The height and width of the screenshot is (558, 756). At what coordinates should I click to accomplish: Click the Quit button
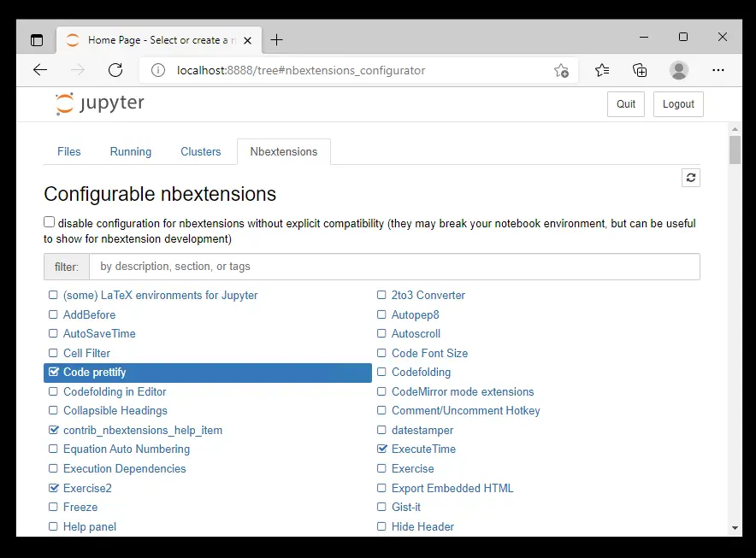coord(626,104)
